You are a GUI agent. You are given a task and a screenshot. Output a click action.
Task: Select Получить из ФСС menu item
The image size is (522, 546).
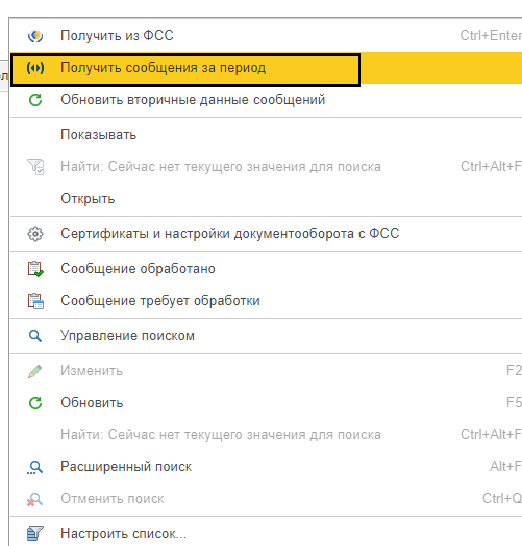click(265, 36)
